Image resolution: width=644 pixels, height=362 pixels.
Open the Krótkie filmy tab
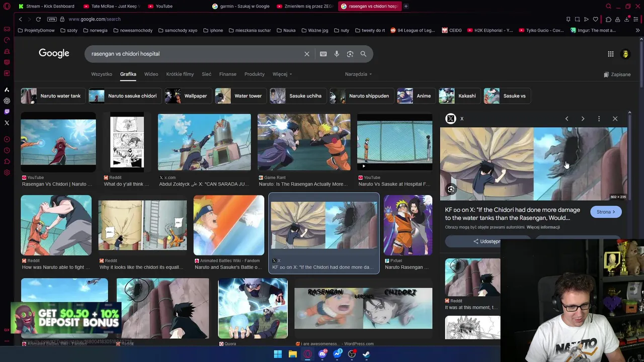tap(180, 74)
